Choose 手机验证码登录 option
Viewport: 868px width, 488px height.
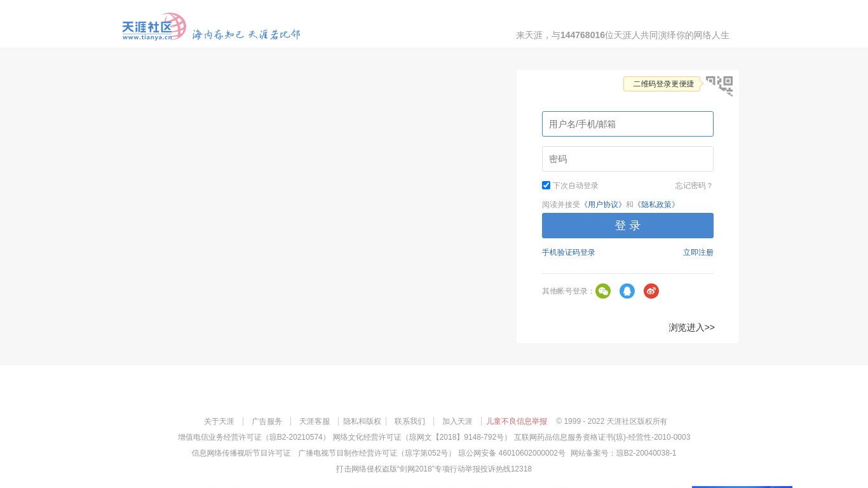coord(569,252)
